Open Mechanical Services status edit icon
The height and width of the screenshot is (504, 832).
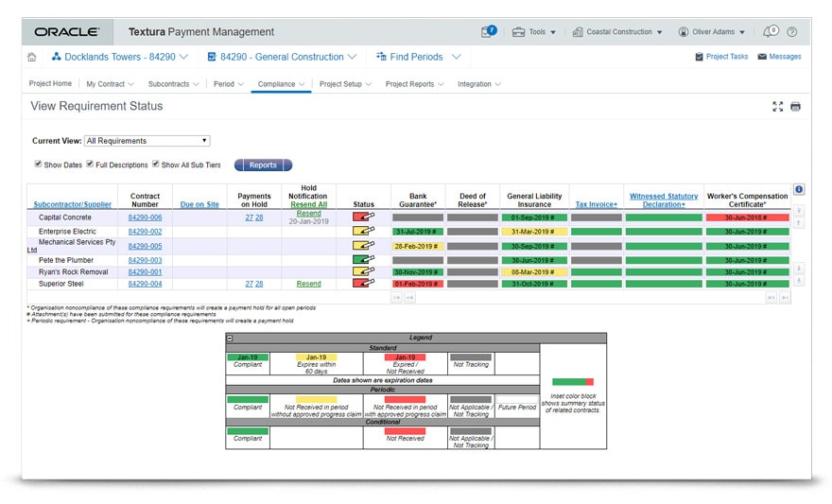(x=363, y=245)
